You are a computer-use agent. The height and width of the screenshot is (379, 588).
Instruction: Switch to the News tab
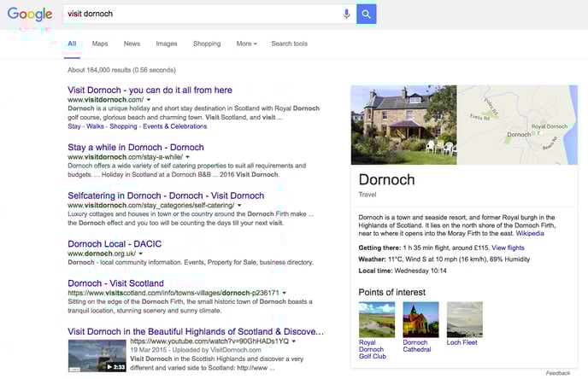[x=132, y=44]
